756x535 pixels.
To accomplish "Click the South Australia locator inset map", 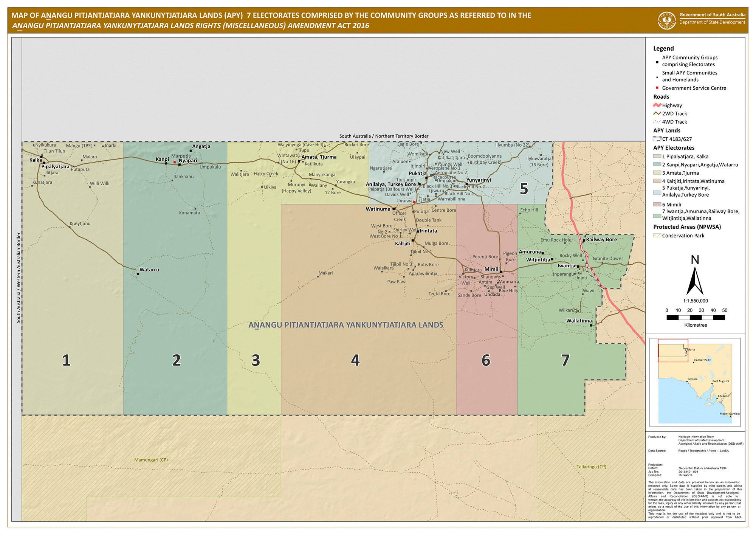I will point(695,382).
